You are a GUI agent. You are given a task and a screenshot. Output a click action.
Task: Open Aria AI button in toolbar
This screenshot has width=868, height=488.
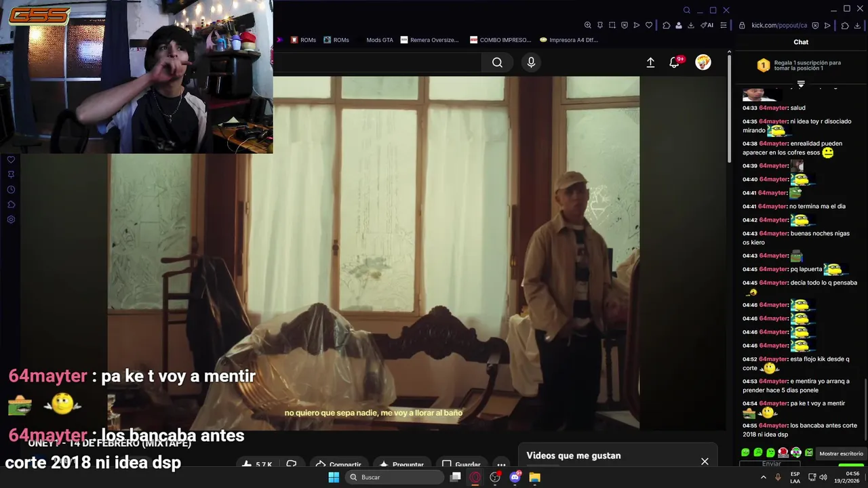click(x=707, y=25)
